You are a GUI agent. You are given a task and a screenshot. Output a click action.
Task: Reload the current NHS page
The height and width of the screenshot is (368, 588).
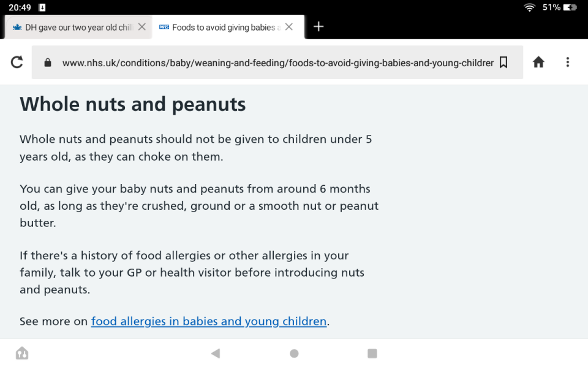(x=17, y=62)
